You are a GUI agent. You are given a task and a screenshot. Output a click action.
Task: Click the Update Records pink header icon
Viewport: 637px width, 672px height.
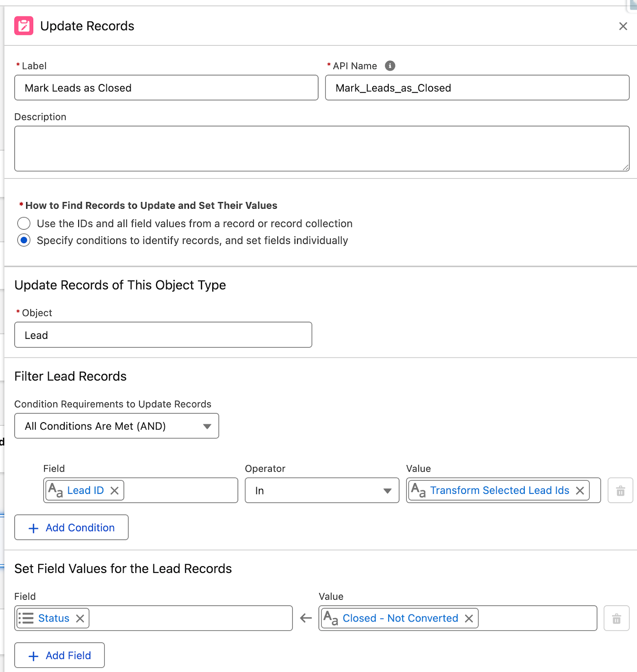click(x=24, y=26)
